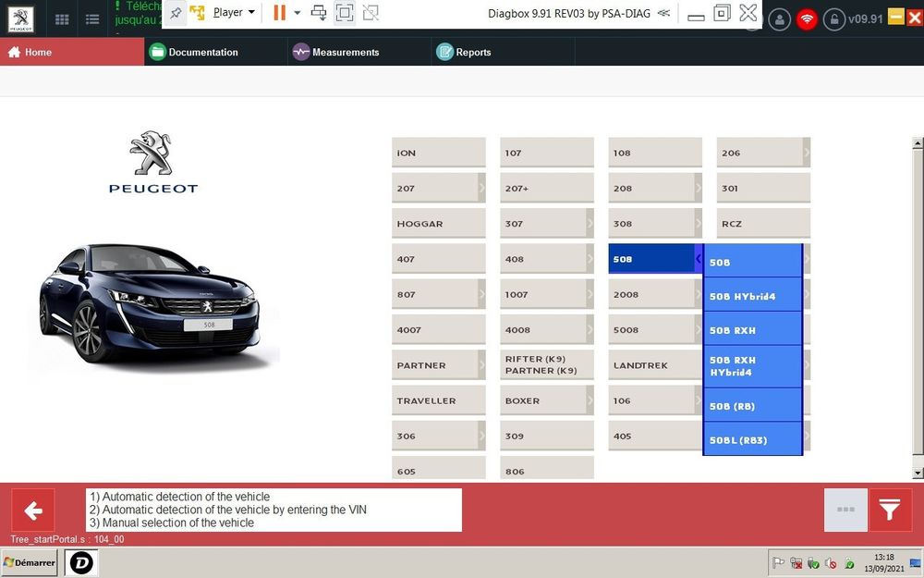Image resolution: width=924 pixels, height=578 pixels.
Task: Choose 508 in the blue submenu
Action: point(752,262)
